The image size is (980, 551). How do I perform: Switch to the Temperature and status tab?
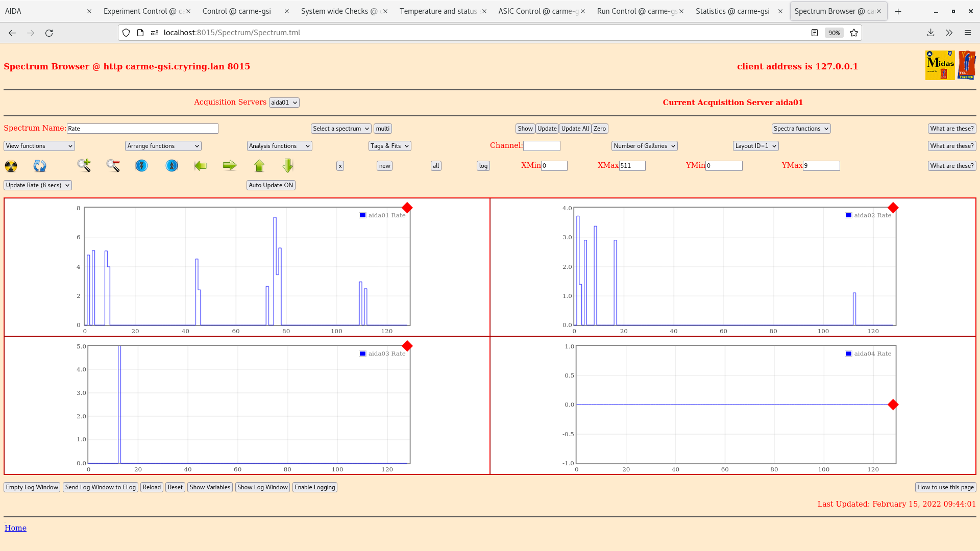coord(438,11)
